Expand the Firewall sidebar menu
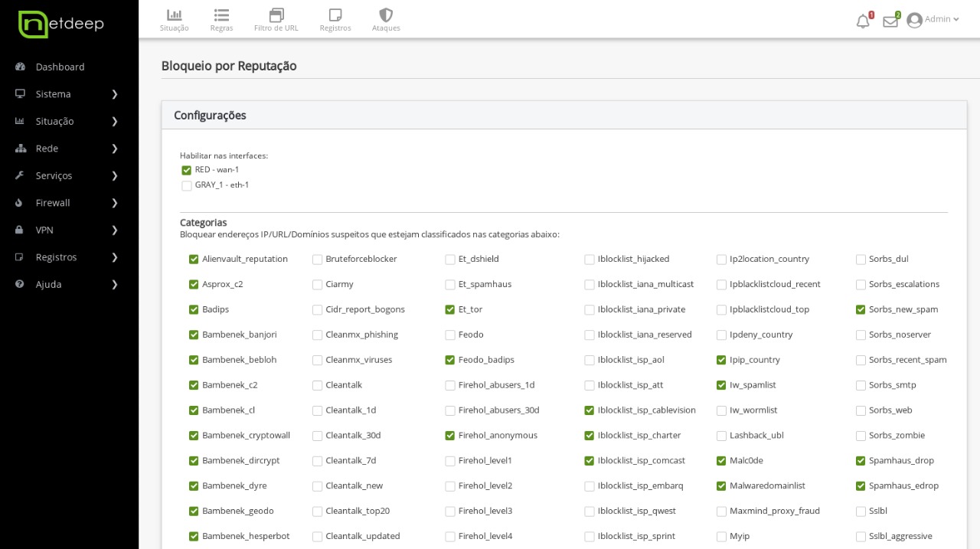This screenshot has height=549, width=980. pos(67,203)
